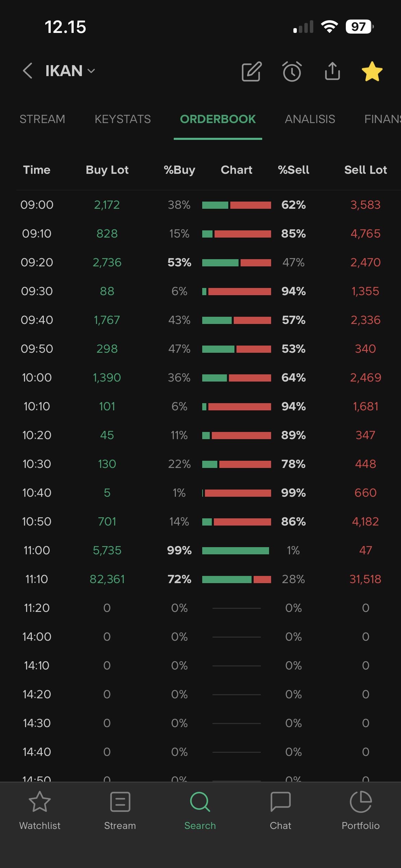
Task: Tap the Sell Lot column header
Action: [365, 170]
